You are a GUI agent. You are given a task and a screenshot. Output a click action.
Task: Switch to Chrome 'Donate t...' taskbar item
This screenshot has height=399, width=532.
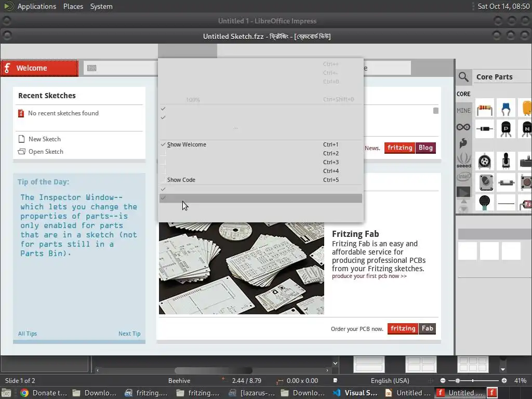(x=44, y=393)
